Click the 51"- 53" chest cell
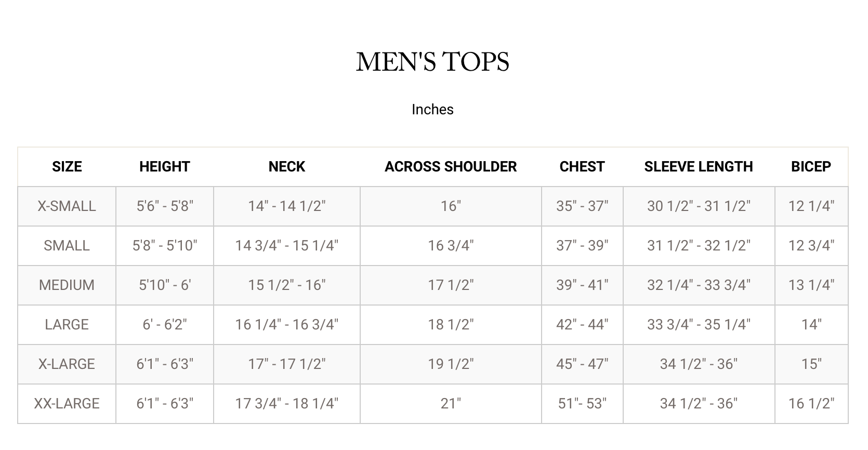 582,404
